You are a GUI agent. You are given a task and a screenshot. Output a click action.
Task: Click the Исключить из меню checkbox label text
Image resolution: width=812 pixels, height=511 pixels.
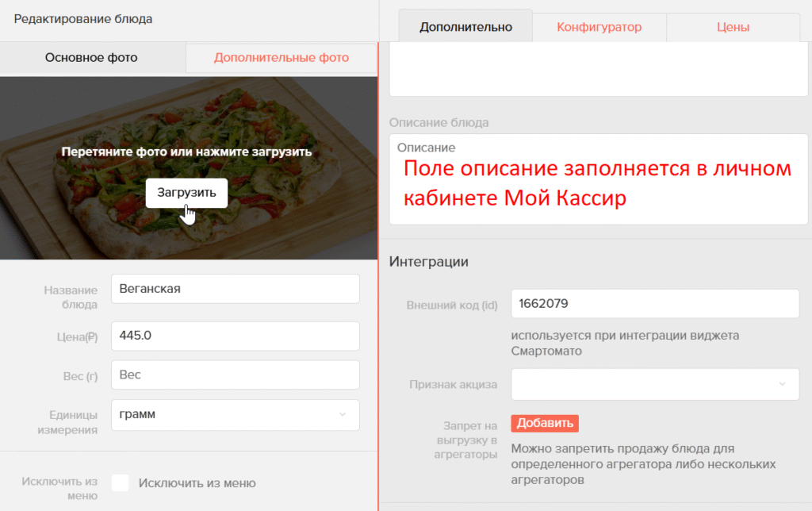tap(197, 483)
